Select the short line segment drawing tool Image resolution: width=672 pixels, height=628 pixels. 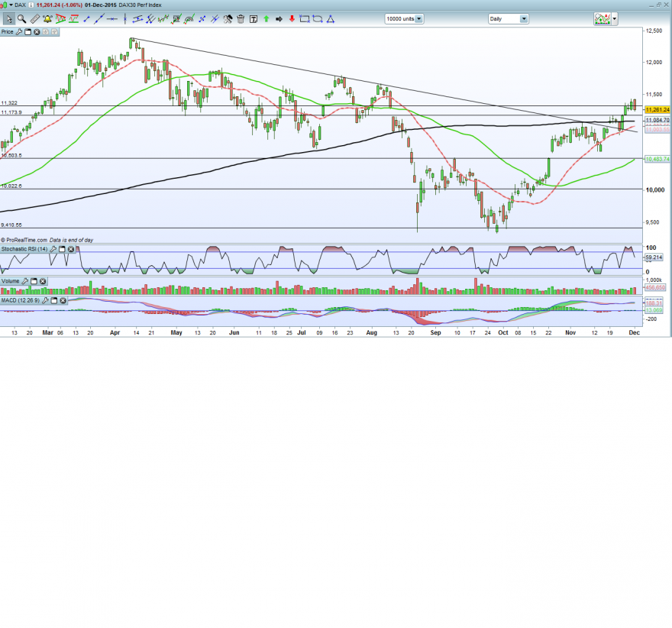point(86,19)
